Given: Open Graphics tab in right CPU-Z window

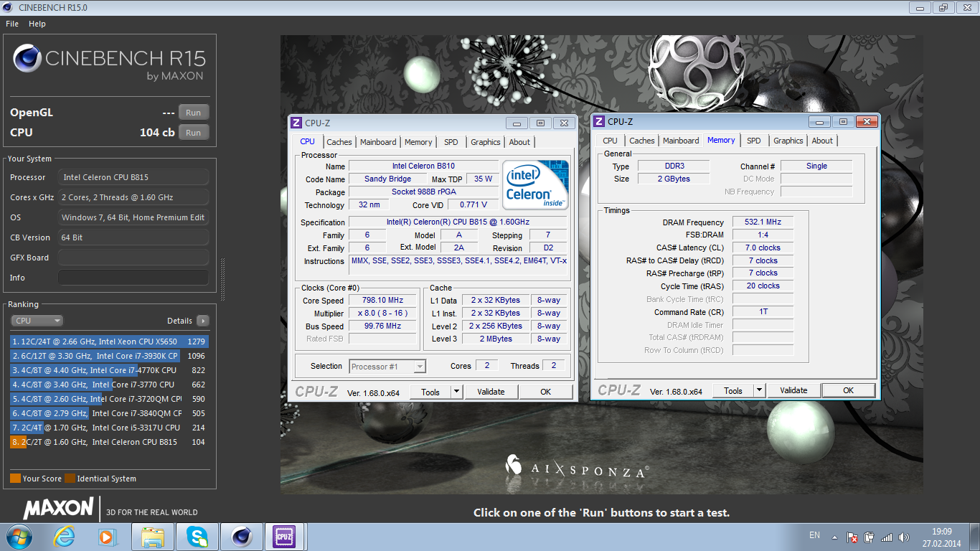Looking at the screenshot, I should click(788, 141).
